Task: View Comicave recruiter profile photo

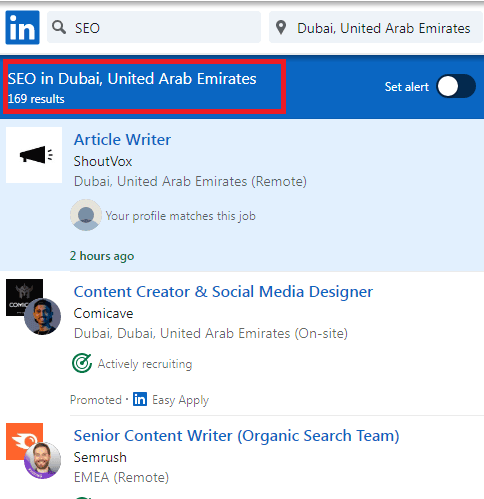Action: click(x=42, y=316)
